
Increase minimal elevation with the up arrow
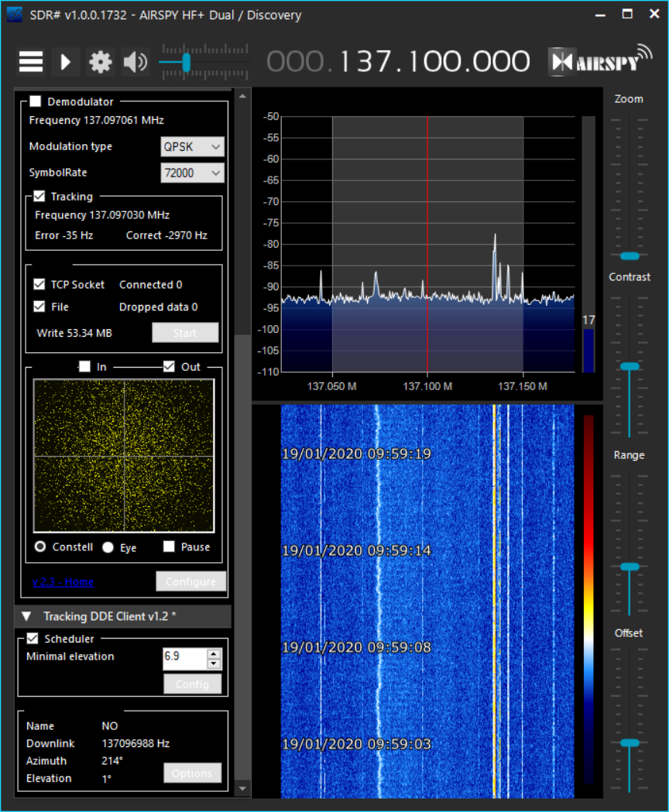point(214,653)
